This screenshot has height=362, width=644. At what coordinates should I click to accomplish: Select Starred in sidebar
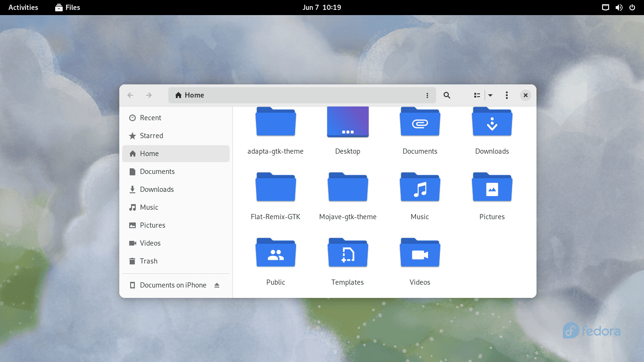[x=176, y=136]
